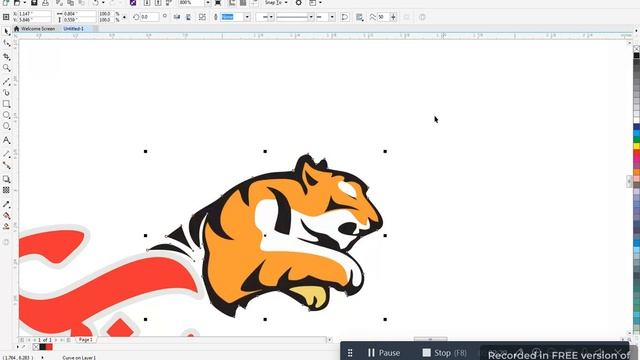Select the Transparency checker tool
This screenshot has width=640, height=360.
tap(6, 190)
